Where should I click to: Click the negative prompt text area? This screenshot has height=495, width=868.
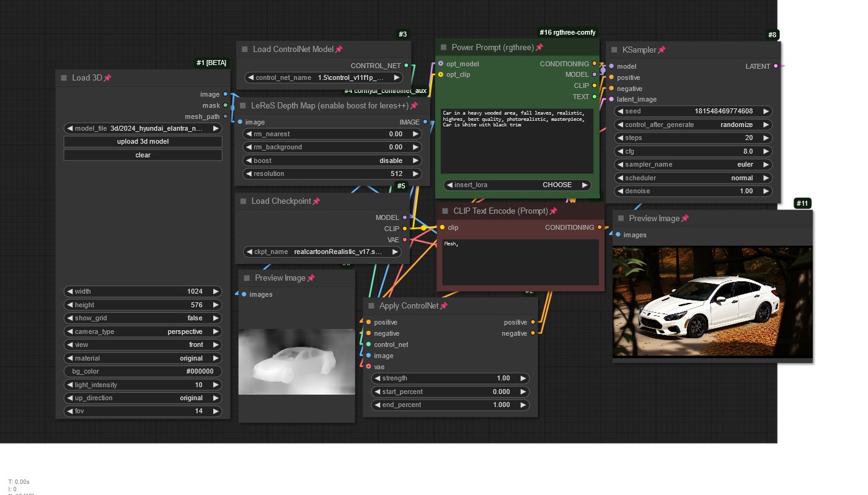pyautogui.click(x=520, y=263)
